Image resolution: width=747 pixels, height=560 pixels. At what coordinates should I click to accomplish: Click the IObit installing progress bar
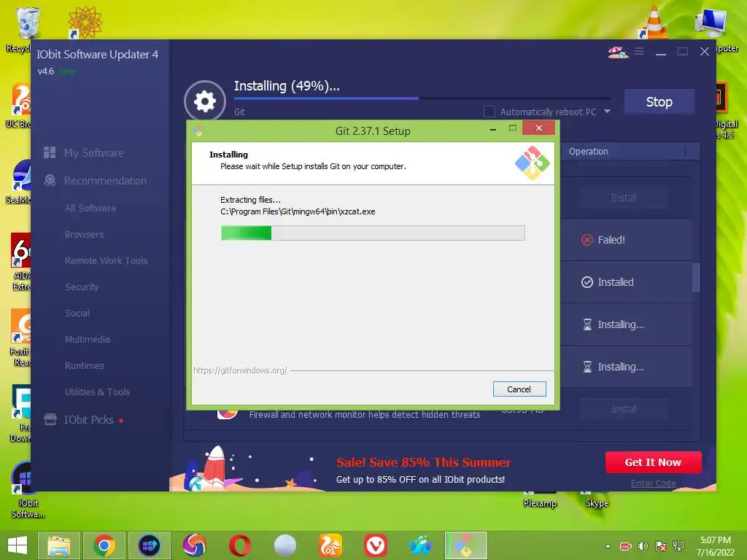pos(422,98)
